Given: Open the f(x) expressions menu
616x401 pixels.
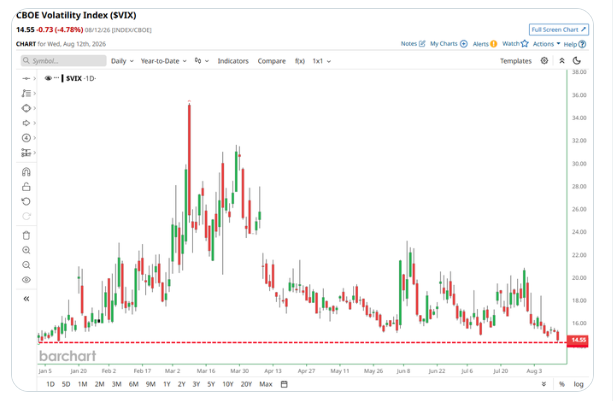Looking at the screenshot, I should (300, 61).
